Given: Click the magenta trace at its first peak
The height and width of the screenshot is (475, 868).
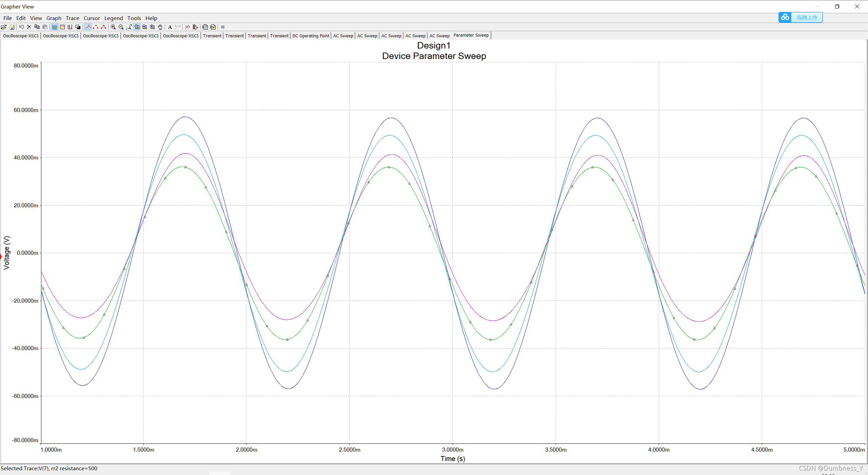Looking at the screenshot, I should click(x=185, y=154).
